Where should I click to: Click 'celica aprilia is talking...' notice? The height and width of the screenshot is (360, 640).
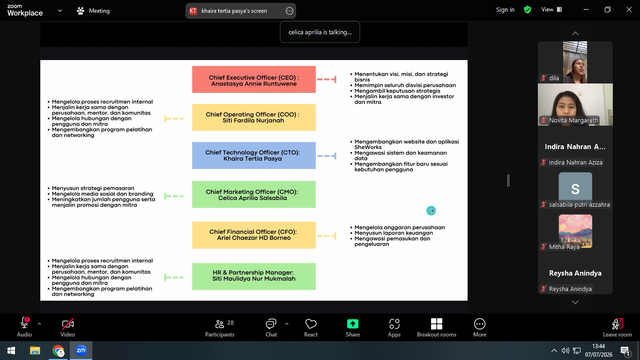(x=320, y=32)
